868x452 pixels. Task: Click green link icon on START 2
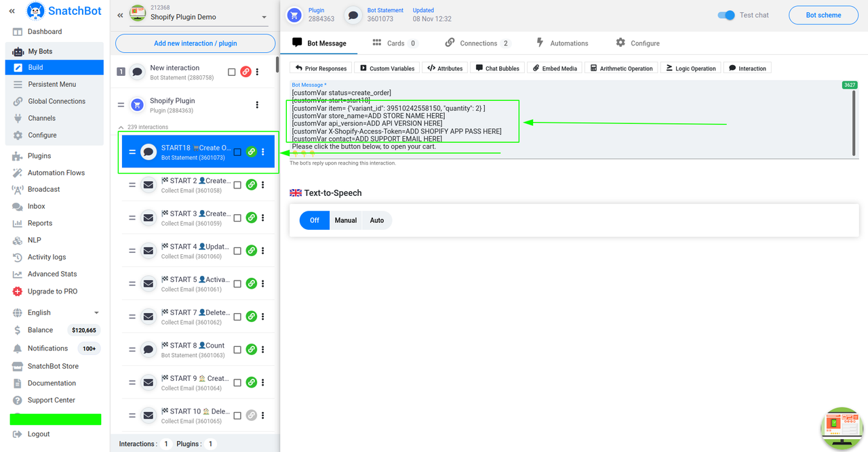[x=251, y=185]
